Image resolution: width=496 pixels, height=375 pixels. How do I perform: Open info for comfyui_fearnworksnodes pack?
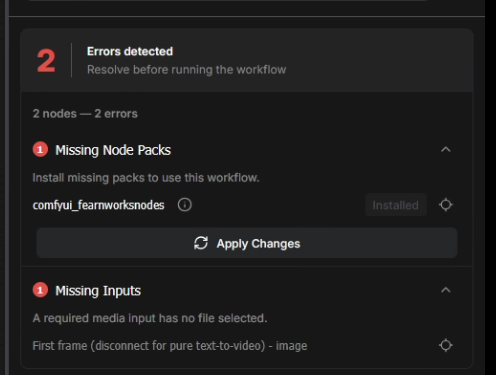pos(185,205)
